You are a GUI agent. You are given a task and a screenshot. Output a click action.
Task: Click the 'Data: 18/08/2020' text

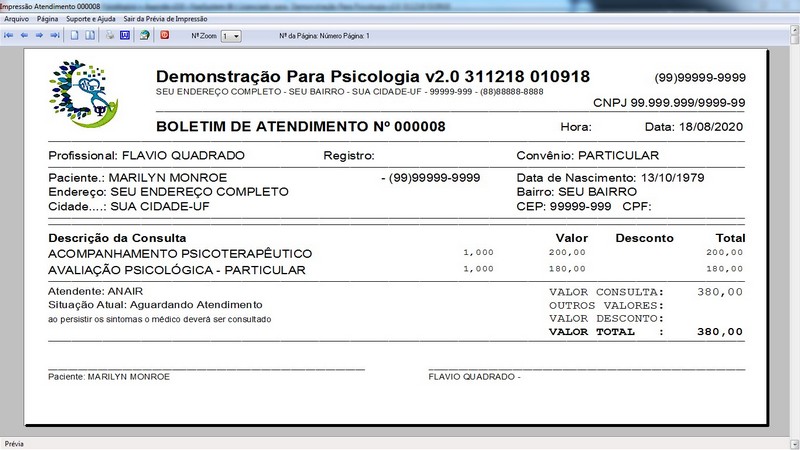tap(694, 127)
